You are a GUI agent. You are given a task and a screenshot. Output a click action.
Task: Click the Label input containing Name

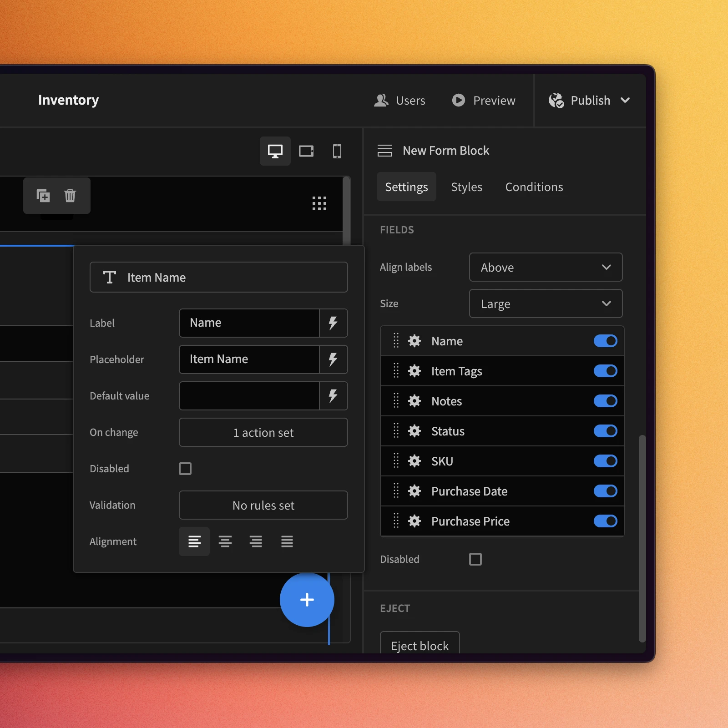click(x=249, y=323)
